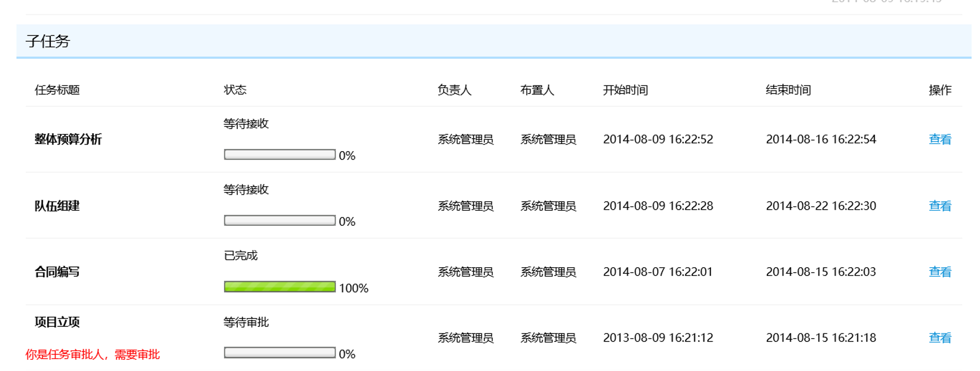Image resolution: width=980 pixels, height=371 pixels.
Task: Click end time 2014-08-15 16:22:03
Action: click(x=821, y=272)
